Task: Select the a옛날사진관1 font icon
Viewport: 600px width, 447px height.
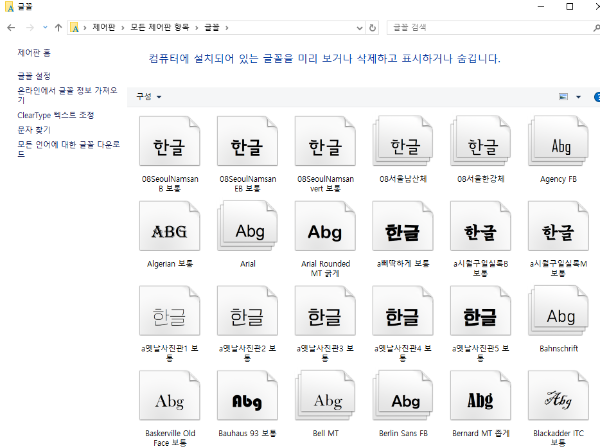Action: coord(170,311)
